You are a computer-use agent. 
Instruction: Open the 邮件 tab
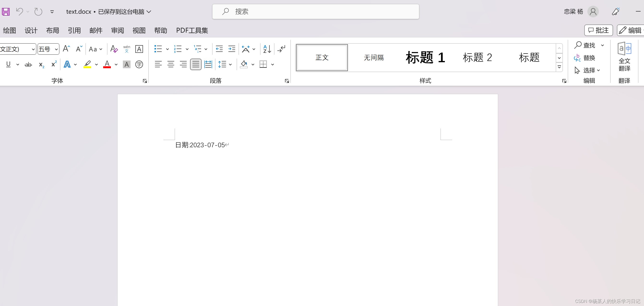96,31
